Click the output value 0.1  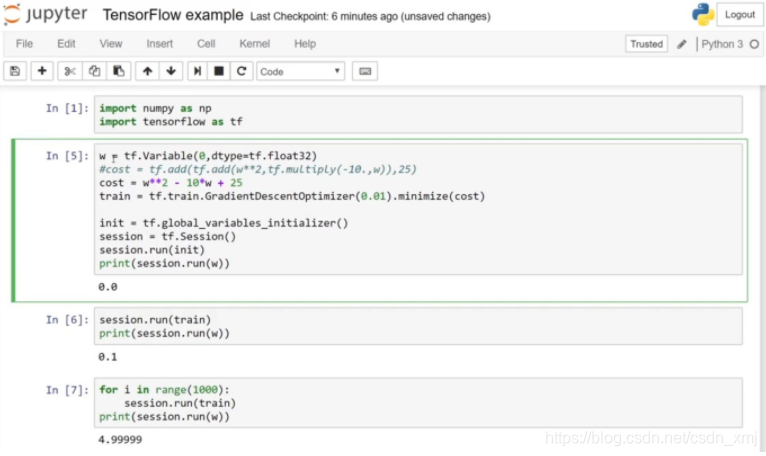coord(107,357)
